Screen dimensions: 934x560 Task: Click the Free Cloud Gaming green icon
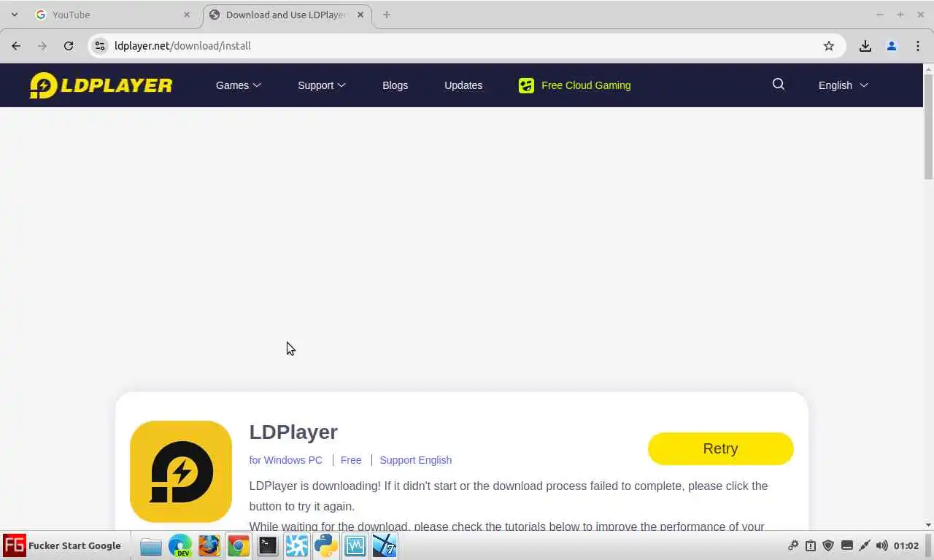click(526, 85)
